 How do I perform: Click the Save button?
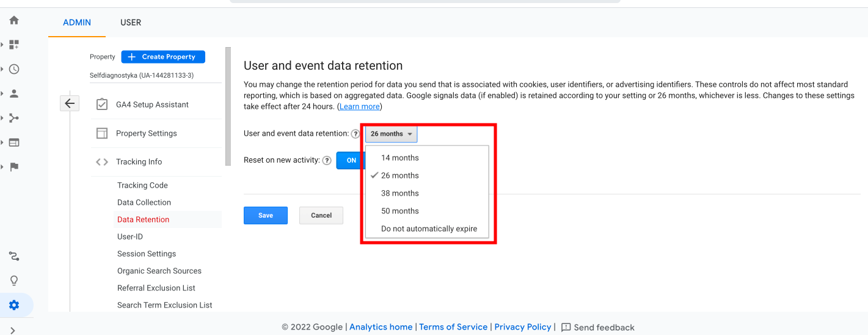[x=265, y=215]
